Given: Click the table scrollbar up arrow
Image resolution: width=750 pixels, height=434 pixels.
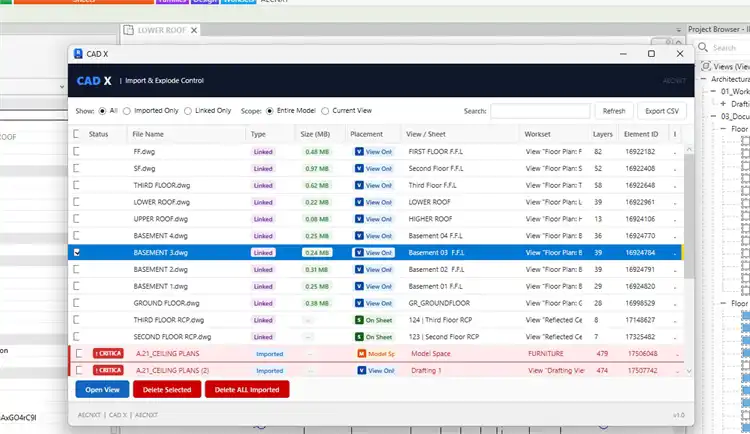Looking at the screenshot, I should (689, 149).
